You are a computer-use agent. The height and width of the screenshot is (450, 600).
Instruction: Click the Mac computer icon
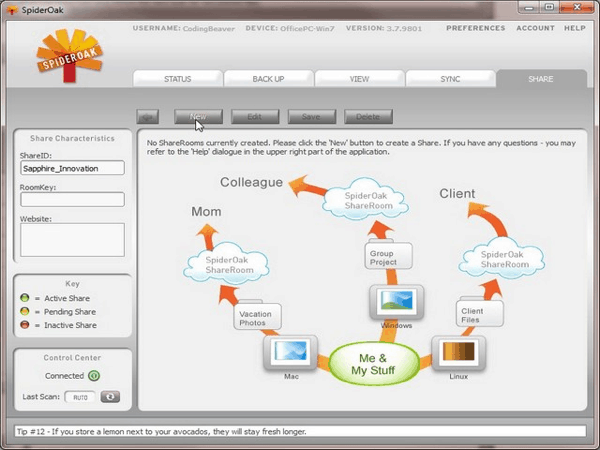coord(290,352)
